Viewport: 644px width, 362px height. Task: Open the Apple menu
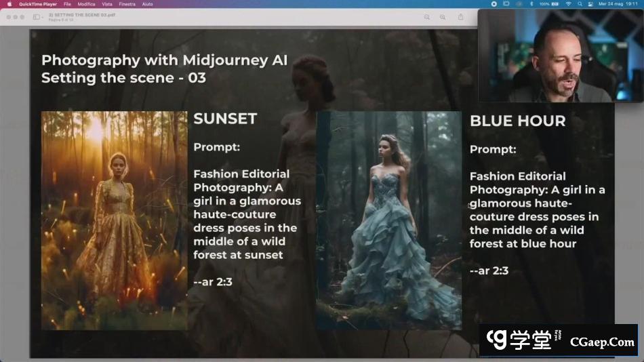pos(9,4)
